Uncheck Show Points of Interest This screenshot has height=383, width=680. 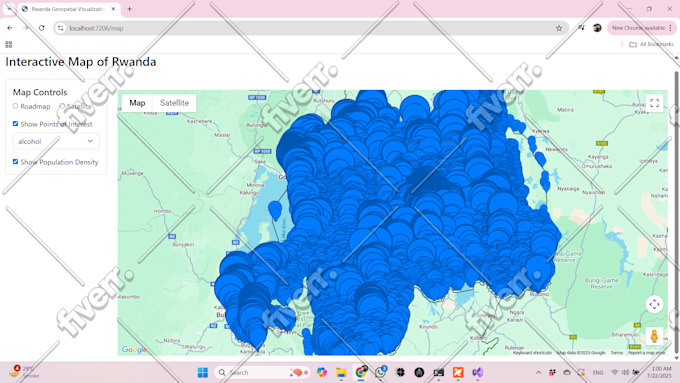15,124
